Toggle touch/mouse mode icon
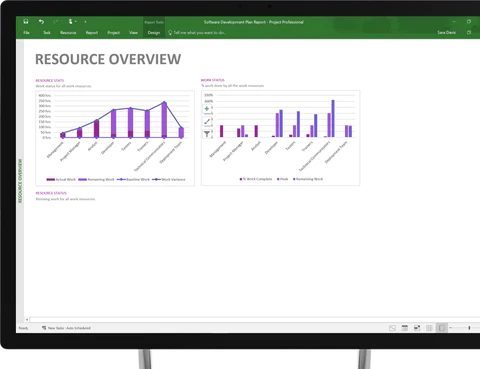480x369 pixels. (x=70, y=22)
